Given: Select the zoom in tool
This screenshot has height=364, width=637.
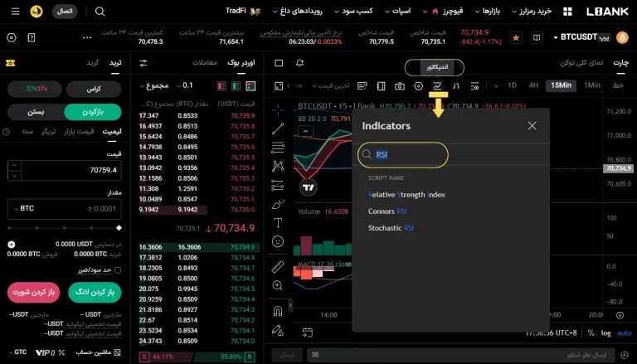Looking at the screenshot, I should point(278,285).
